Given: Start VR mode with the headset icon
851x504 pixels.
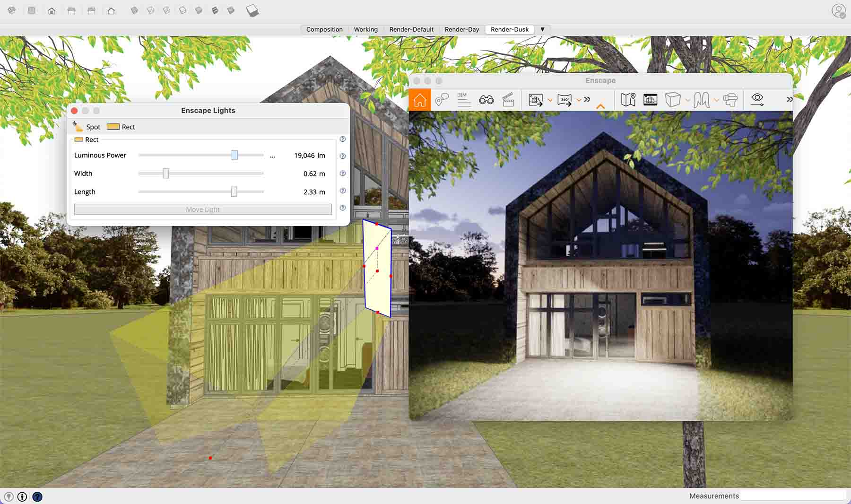Looking at the screenshot, I should [730, 99].
